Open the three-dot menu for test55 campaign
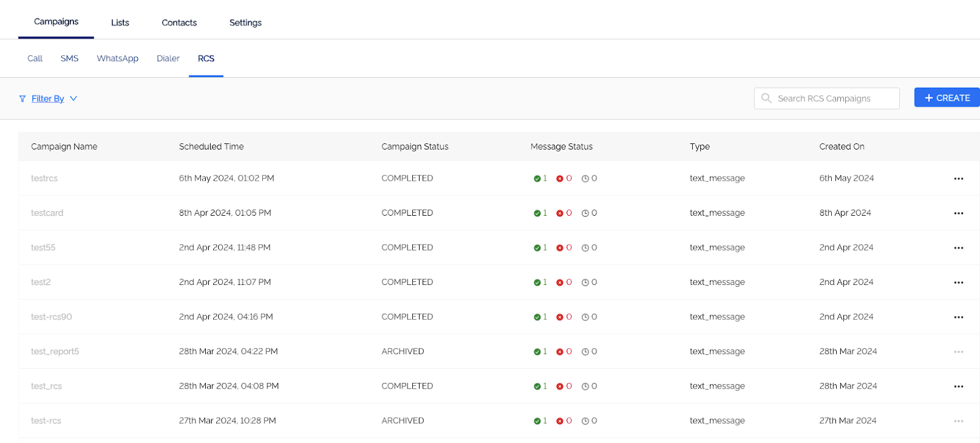 tap(959, 248)
